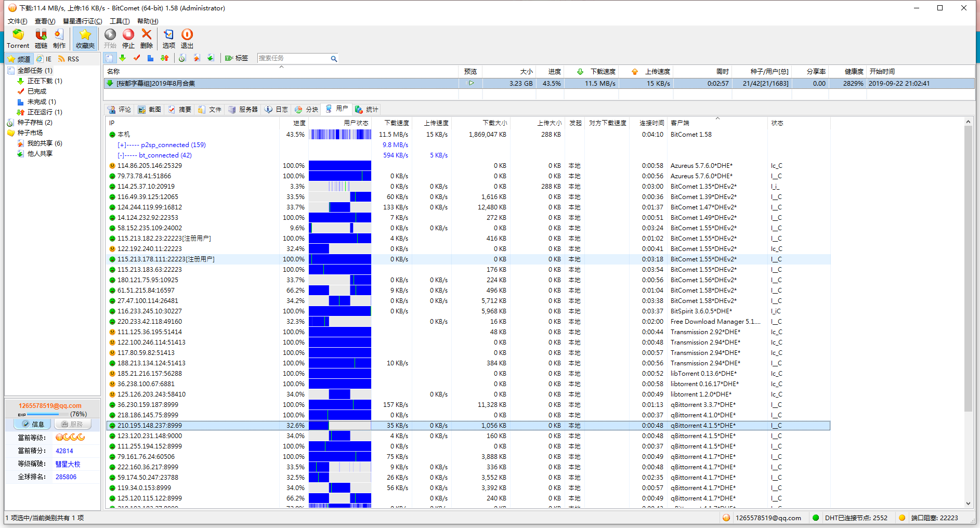
Task: Click the 制作 create torrent icon
Action: 59,35
